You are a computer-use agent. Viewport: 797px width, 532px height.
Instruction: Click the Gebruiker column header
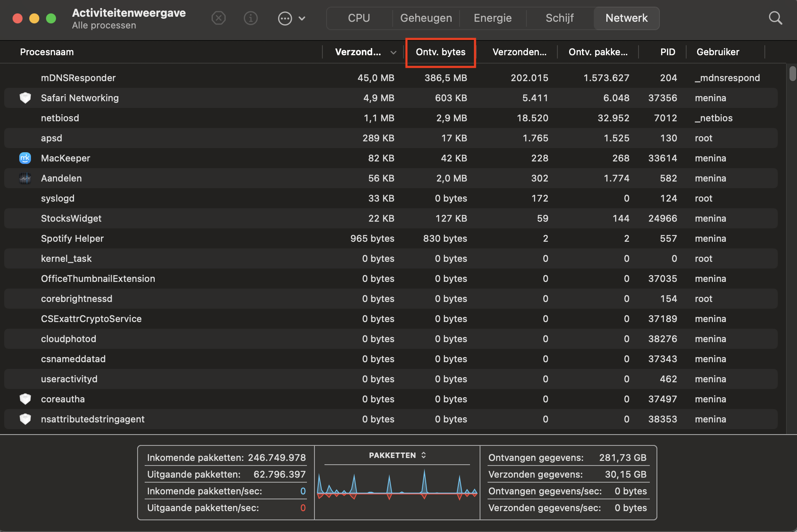[x=718, y=52]
